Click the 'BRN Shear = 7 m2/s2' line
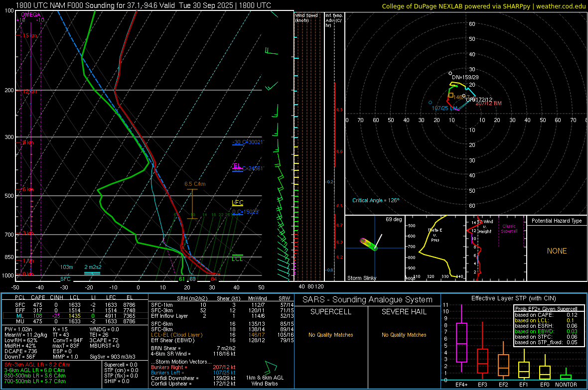The width and height of the screenshot is (588, 390). 193,348
